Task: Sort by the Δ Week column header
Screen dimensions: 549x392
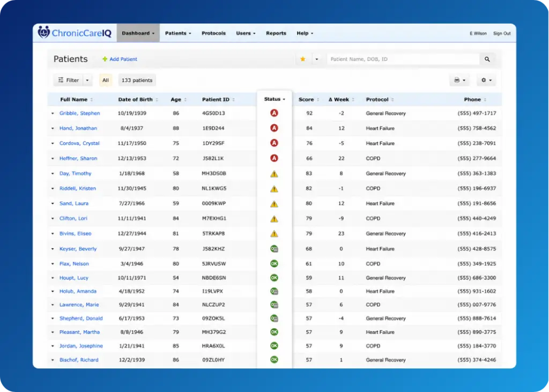Action: point(342,100)
